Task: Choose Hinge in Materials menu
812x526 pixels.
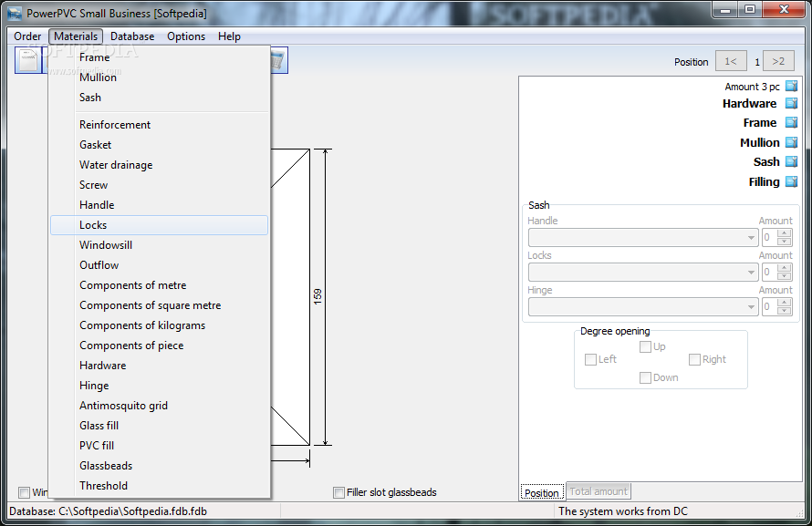Action: [x=159, y=386]
